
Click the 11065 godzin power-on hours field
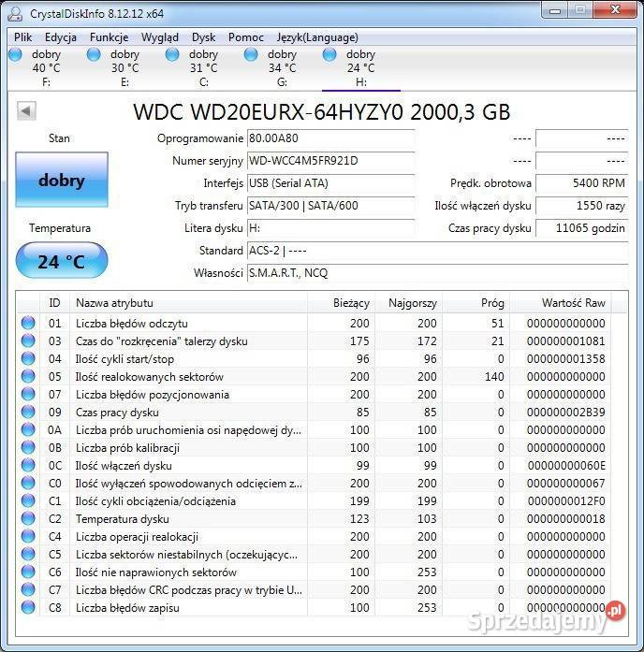tap(581, 228)
